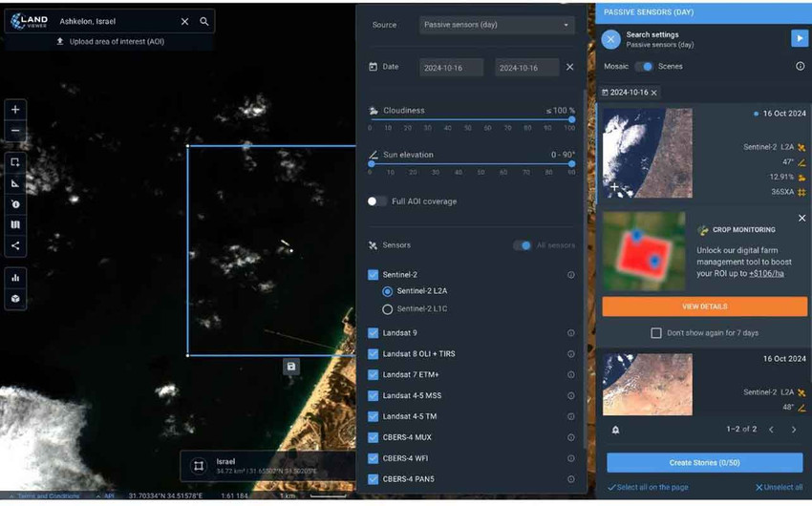
Task: Click the calendar icon beside Date
Action: pos(373,67)
